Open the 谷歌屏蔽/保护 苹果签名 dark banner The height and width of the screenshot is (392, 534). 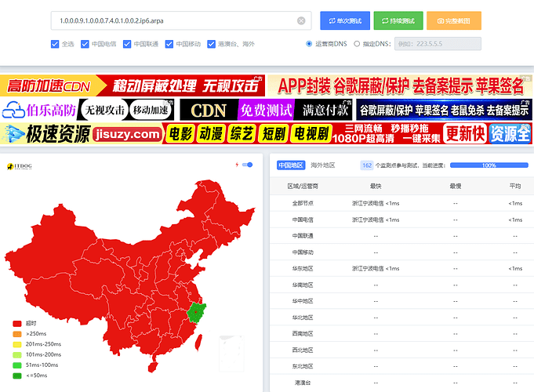[444, 110]
